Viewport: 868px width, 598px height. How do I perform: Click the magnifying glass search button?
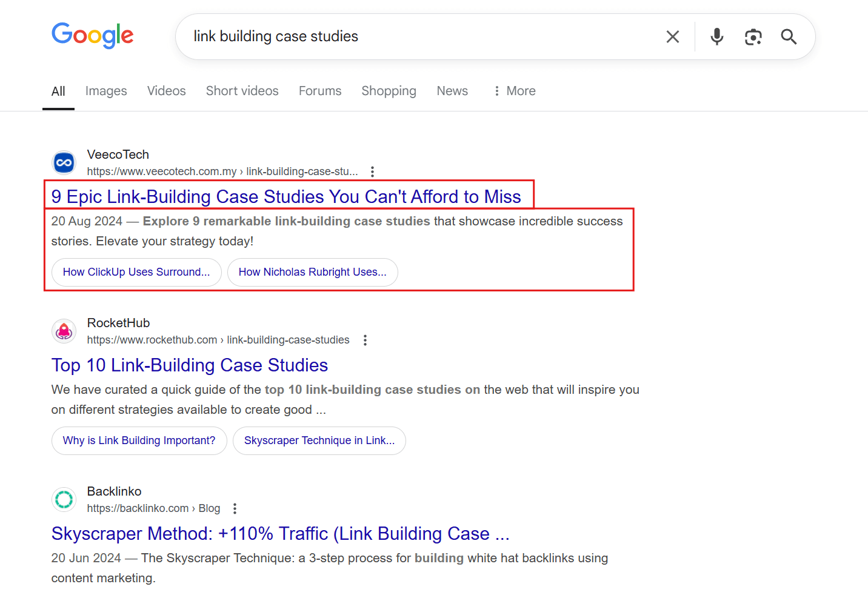coord(789,37)
